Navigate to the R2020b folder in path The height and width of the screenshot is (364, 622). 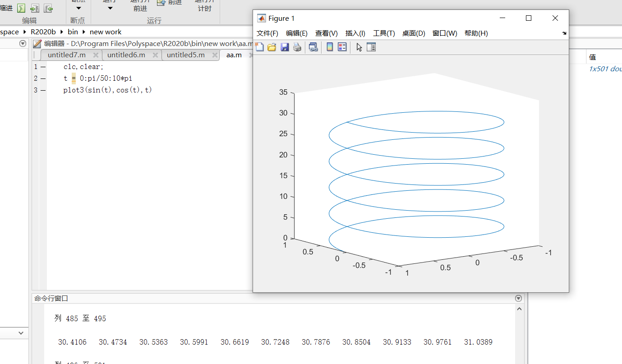pos(44,32)
